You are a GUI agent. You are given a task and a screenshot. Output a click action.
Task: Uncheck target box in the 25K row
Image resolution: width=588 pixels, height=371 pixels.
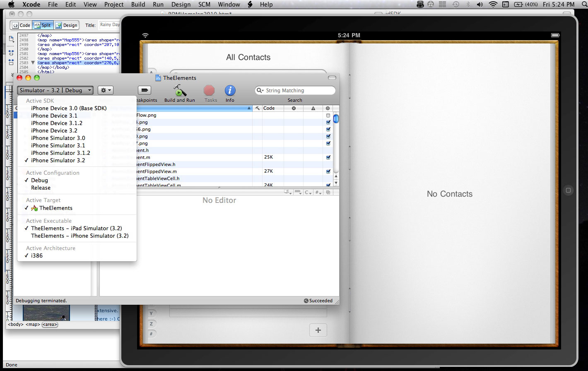click(328, 157)
